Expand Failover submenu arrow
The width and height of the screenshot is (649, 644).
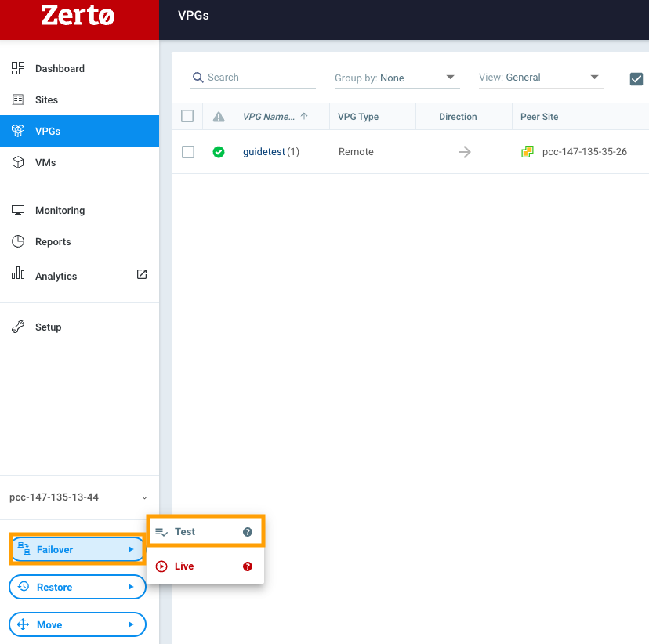[x=131, y=549]
